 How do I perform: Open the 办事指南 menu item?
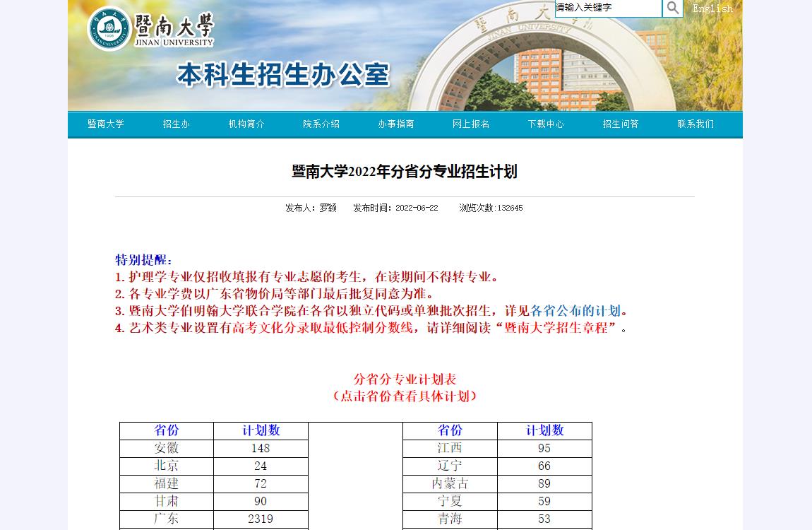396,124
